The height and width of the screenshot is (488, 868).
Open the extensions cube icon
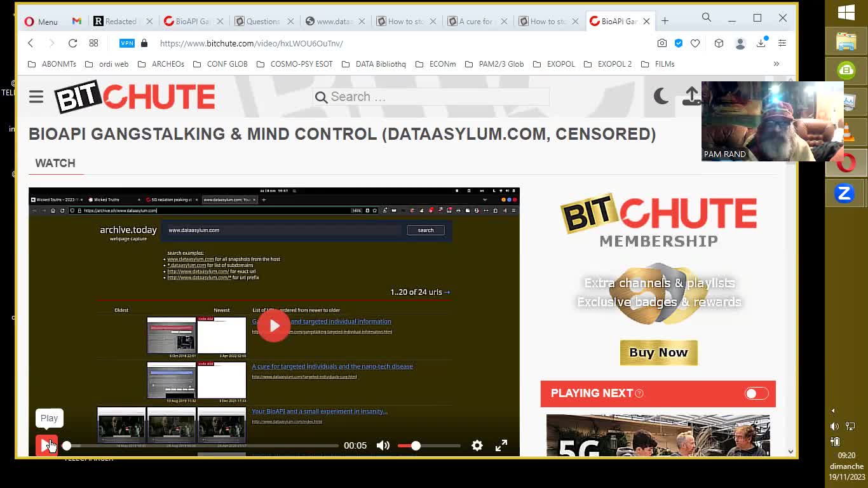pos(719,43)
